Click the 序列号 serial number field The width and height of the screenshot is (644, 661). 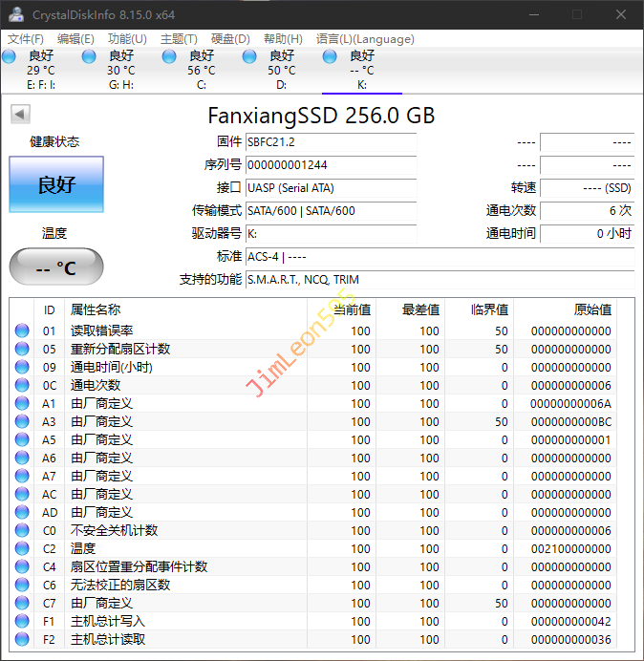coord(331,165)
